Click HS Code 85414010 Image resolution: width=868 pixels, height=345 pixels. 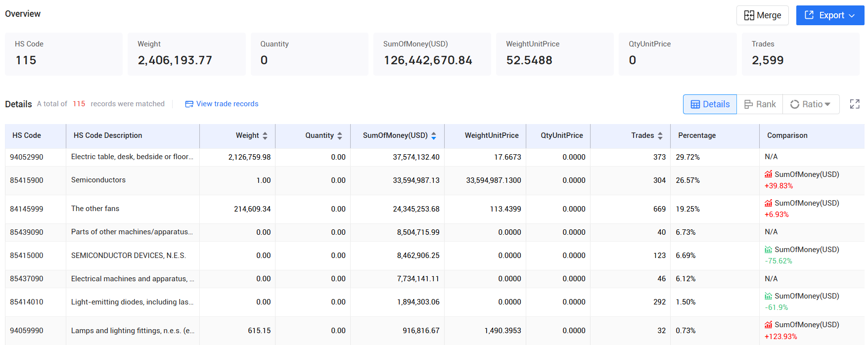27,302
